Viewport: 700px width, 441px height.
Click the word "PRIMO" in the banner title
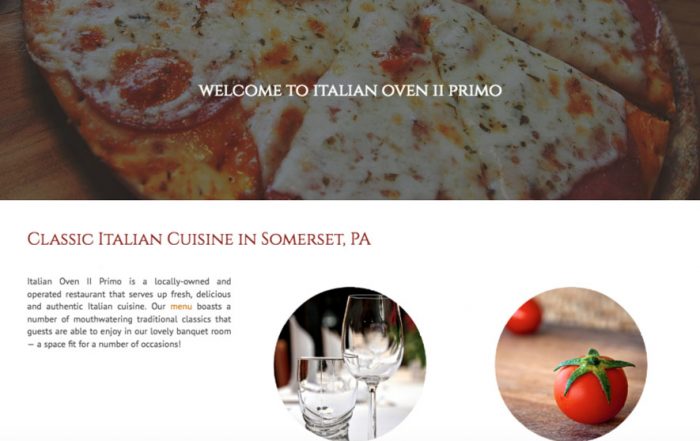(475, 91)
